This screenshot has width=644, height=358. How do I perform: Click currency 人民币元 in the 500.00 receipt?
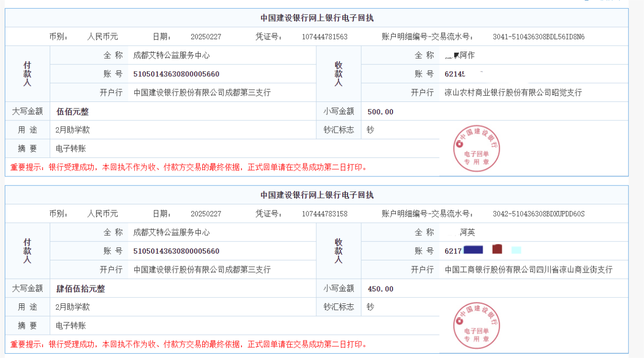pos(103,37)
